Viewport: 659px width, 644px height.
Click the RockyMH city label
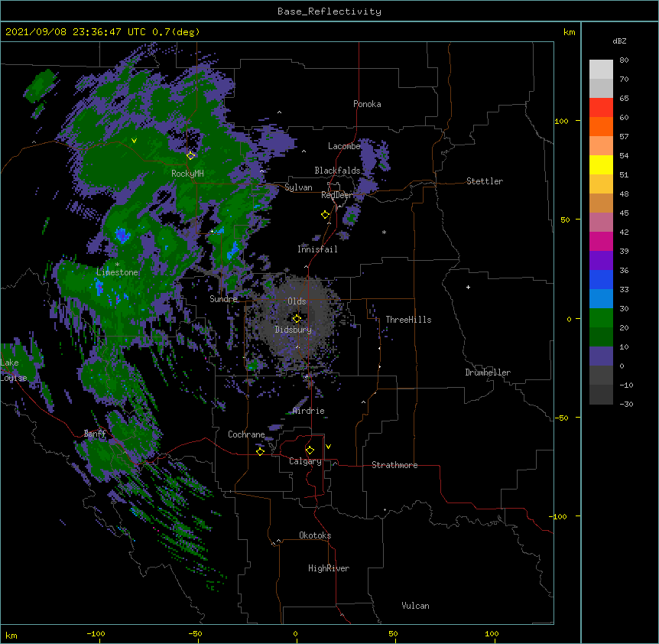(x=187, y=173)
